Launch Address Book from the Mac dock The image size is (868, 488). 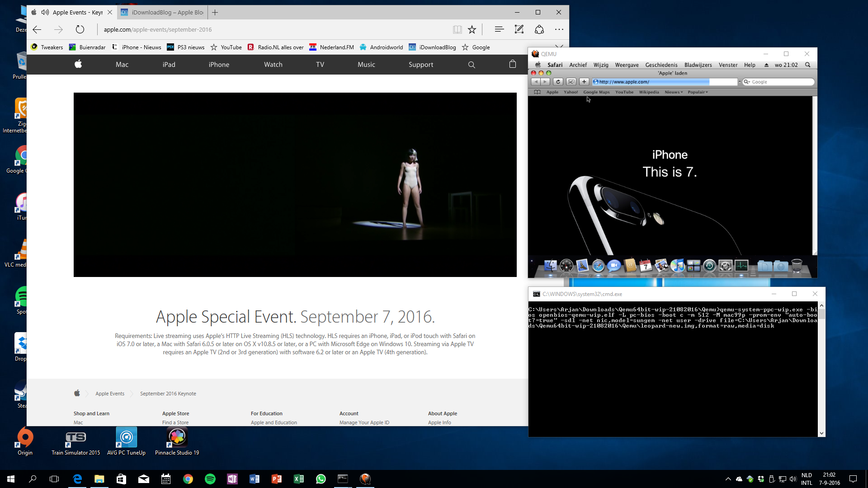(630, 266)
